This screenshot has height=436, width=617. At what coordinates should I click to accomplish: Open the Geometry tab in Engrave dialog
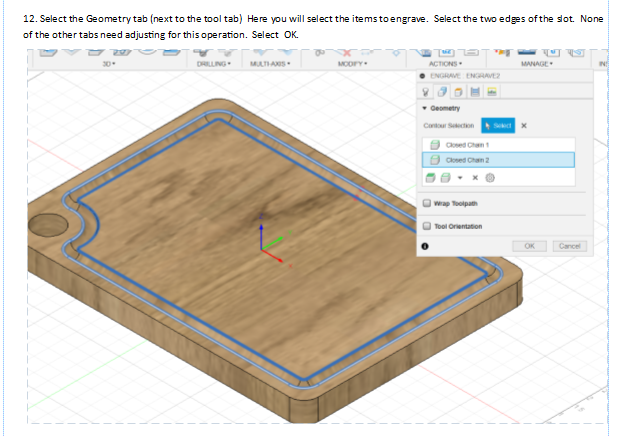(x=442, y=92)
